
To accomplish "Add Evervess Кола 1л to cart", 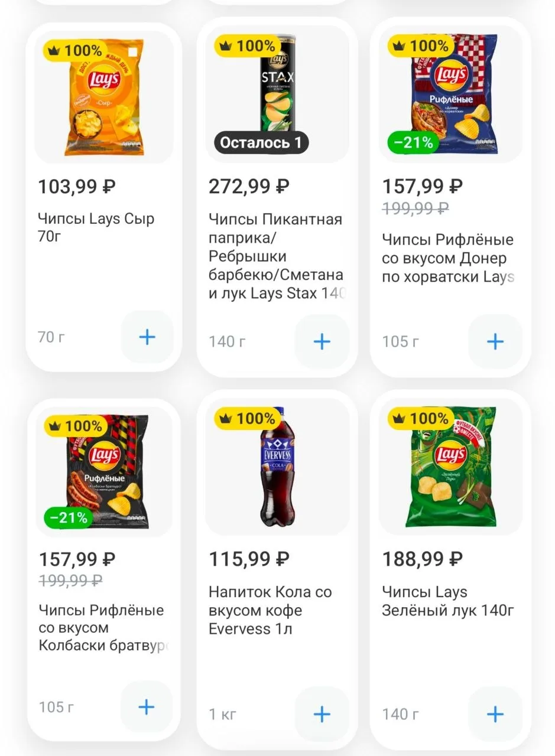I will tap(322, 714).
